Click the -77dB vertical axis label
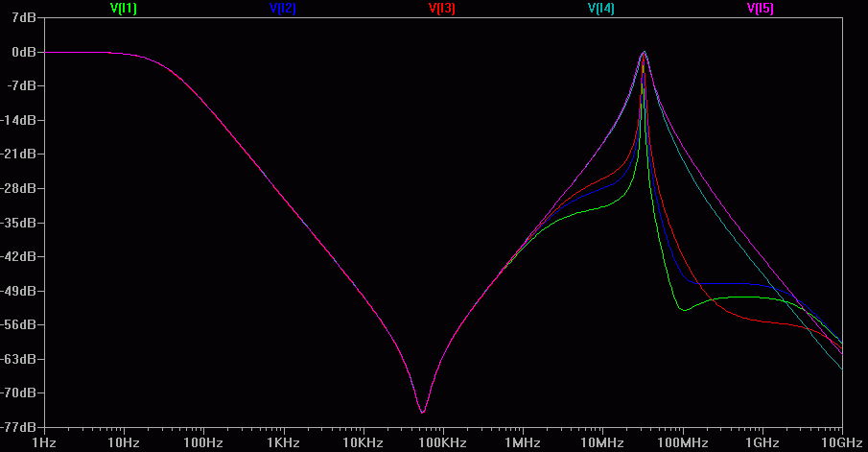Viewport: 868px width, 452px height. tap(18, 427)
